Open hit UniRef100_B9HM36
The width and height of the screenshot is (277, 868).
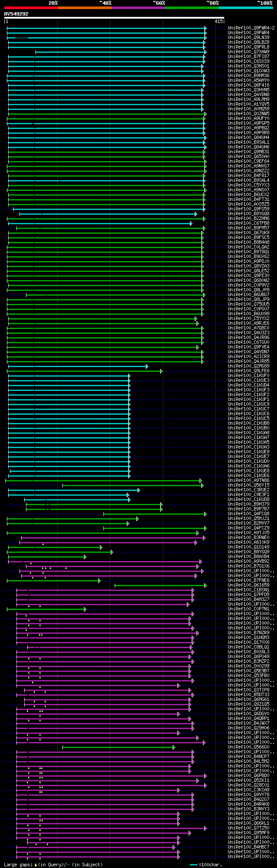tap(249, 75)
